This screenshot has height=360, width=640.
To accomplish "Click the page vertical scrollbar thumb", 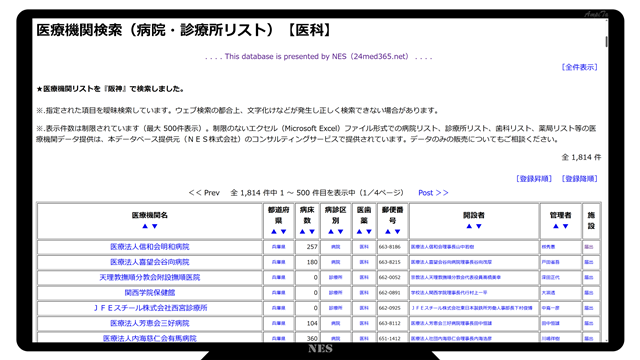I will pyautogui.click(x=607, y=42).
